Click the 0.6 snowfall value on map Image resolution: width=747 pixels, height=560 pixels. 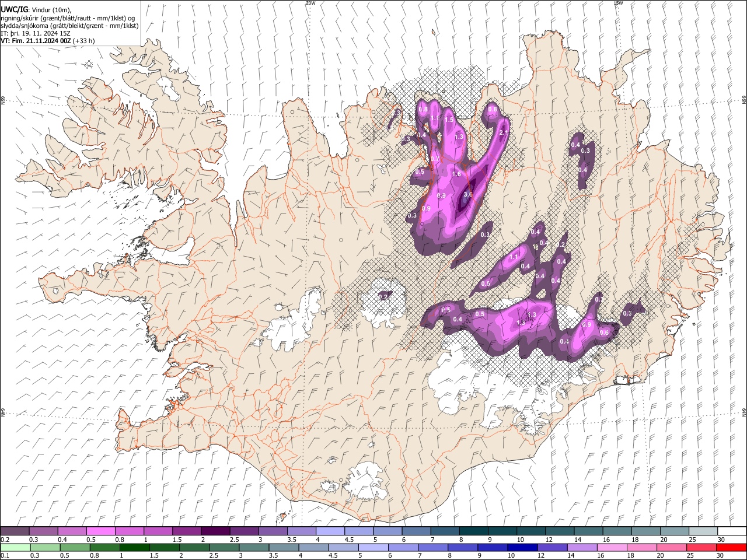[x=605, y=332]
